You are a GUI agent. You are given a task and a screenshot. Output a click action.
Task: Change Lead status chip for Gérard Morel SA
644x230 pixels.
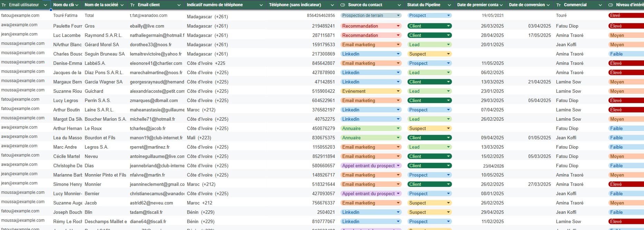pos(430,44)
